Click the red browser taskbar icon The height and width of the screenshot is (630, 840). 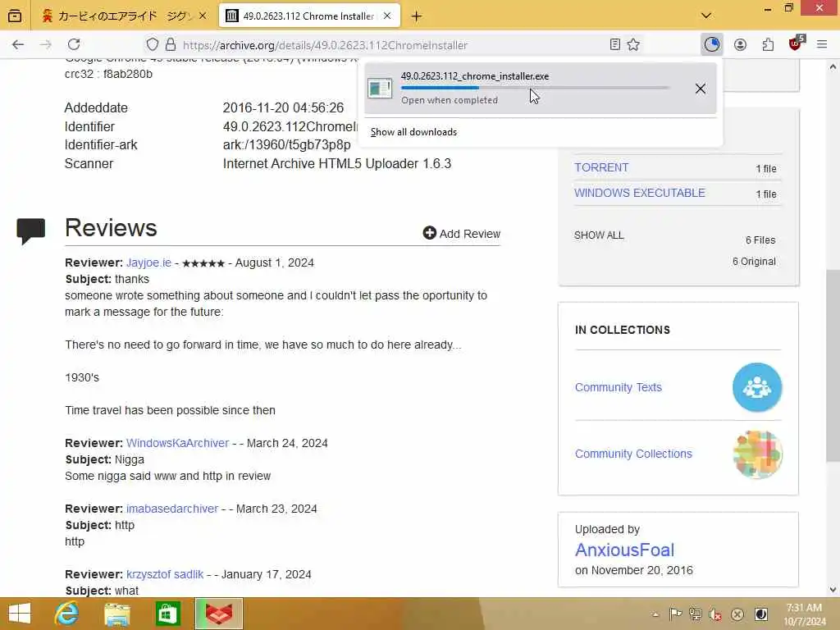pos(219,614)
